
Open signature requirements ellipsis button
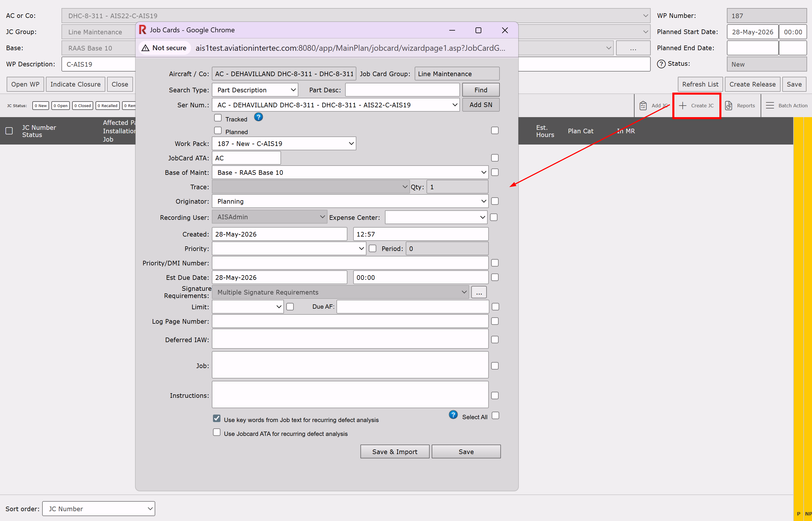click(x=479, y=292)
